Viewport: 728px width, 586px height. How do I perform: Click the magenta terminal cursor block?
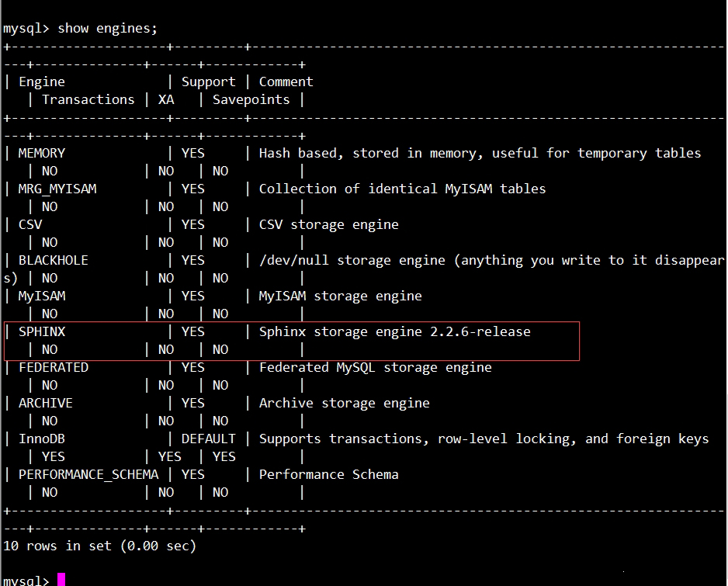coord(61,580)
